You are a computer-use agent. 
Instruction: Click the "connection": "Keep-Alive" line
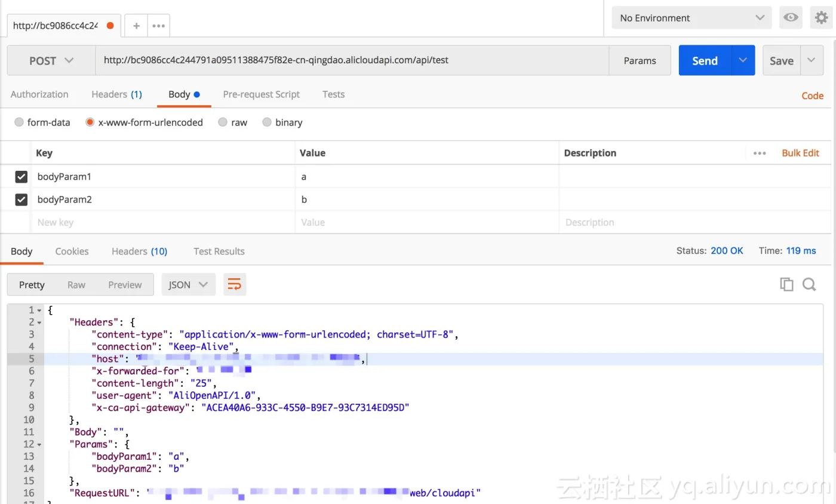(165, 346)
